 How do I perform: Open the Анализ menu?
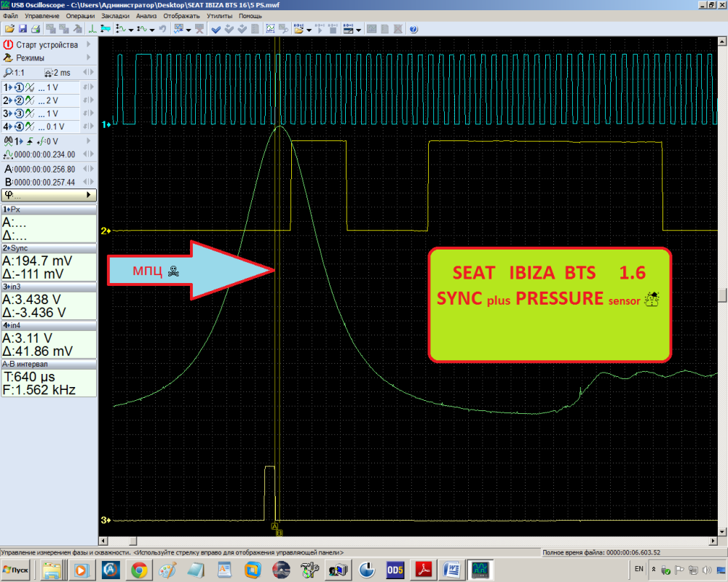(146, 16)
